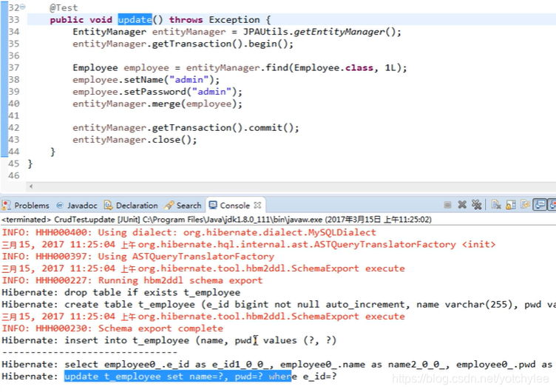Click the highlighted 'update' method name
Screen dimensions: 556x392
(135, 20)
